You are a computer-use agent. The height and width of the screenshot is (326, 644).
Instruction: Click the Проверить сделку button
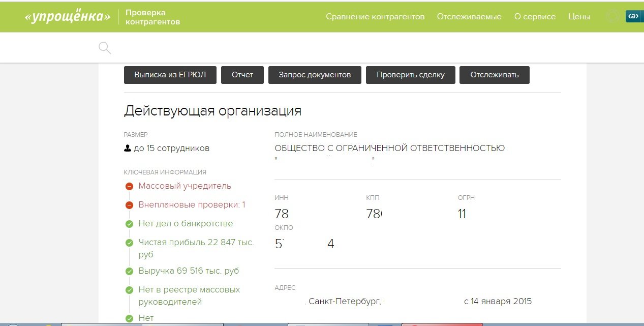(410, 75)
